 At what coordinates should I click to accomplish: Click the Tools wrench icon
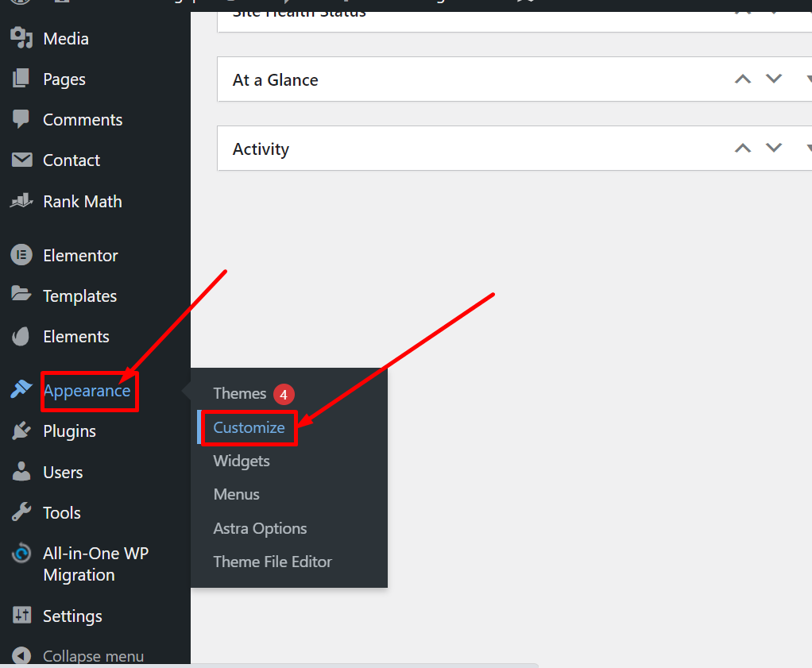tap(21, 512)
